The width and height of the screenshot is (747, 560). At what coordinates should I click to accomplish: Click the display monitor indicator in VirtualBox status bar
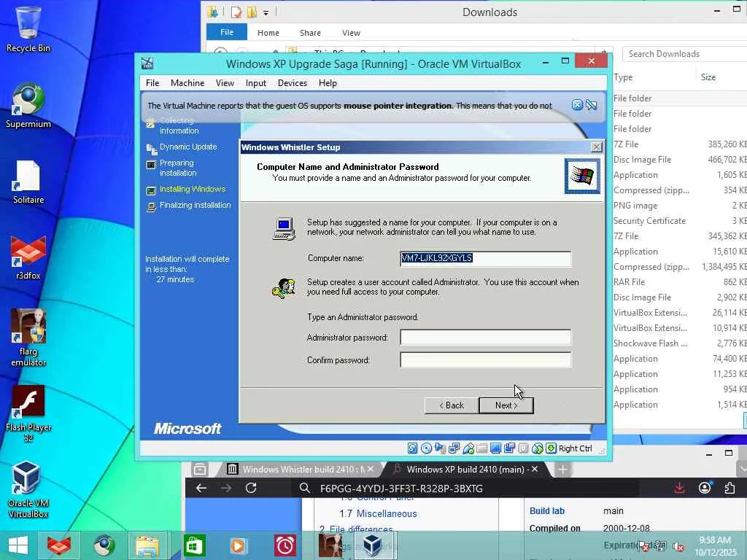click(496, 448)
